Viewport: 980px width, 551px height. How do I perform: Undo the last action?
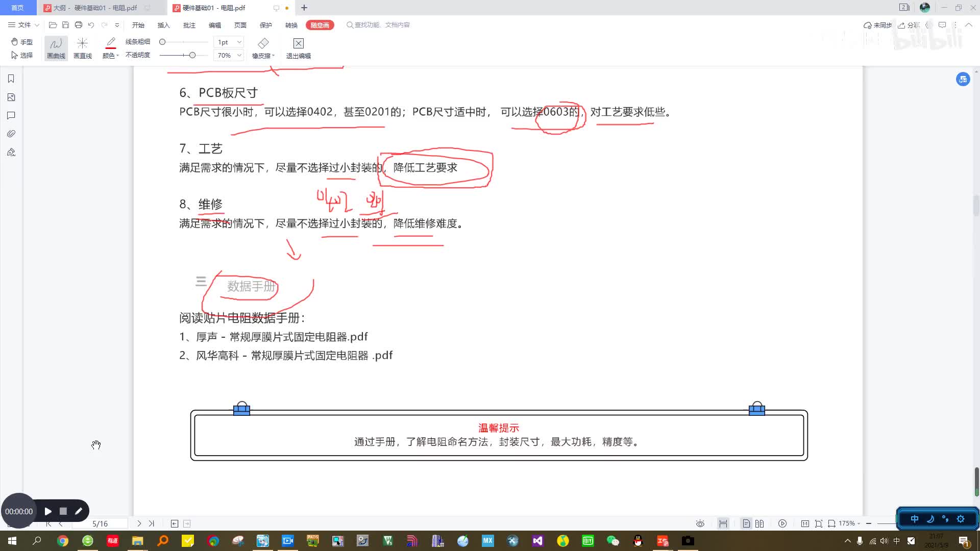coord(91,24)
